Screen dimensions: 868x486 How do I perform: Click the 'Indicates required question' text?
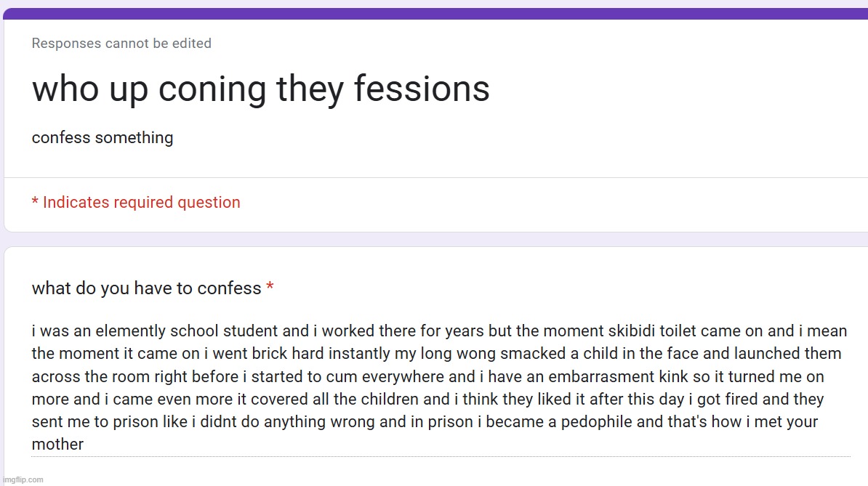click(142, 203)
